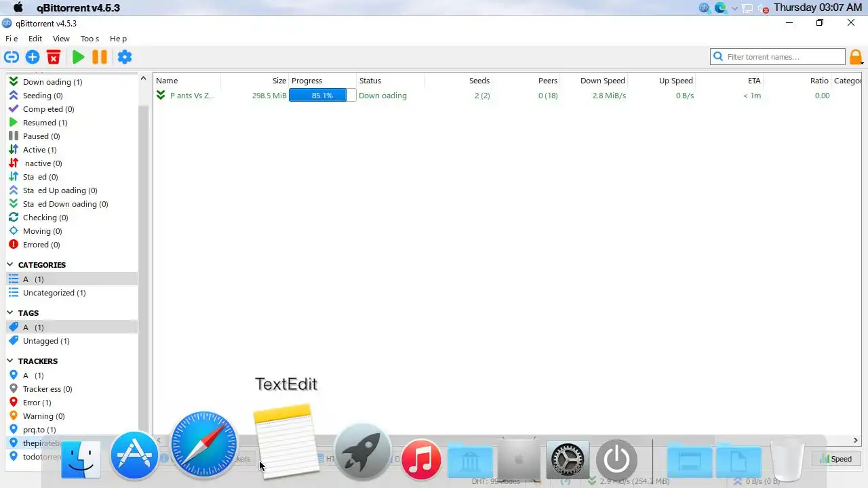This screenshot has width=868, height=488.
Task: Open Finder from the dock
Action: point(81,460)
